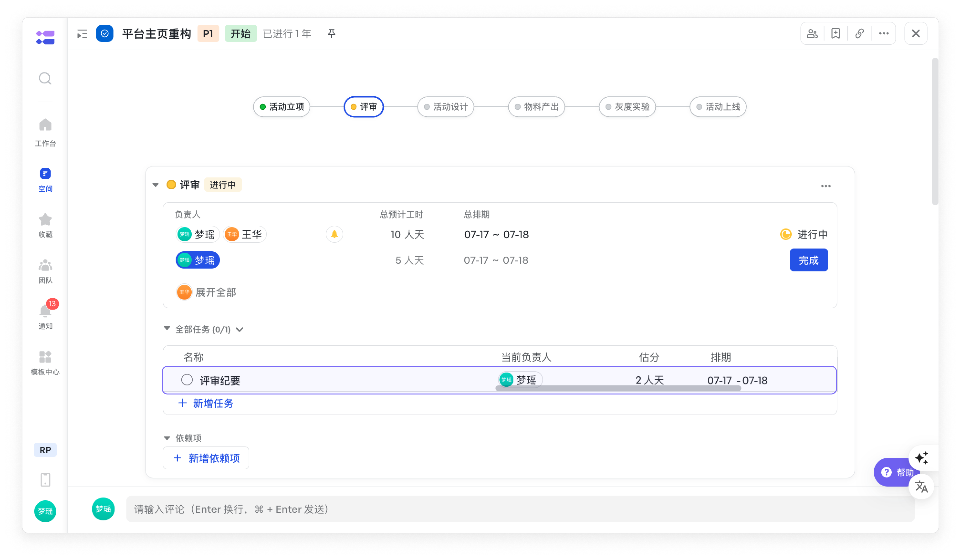Click the 梦瑶 avatar beside comment box

(x=103, y=509)
